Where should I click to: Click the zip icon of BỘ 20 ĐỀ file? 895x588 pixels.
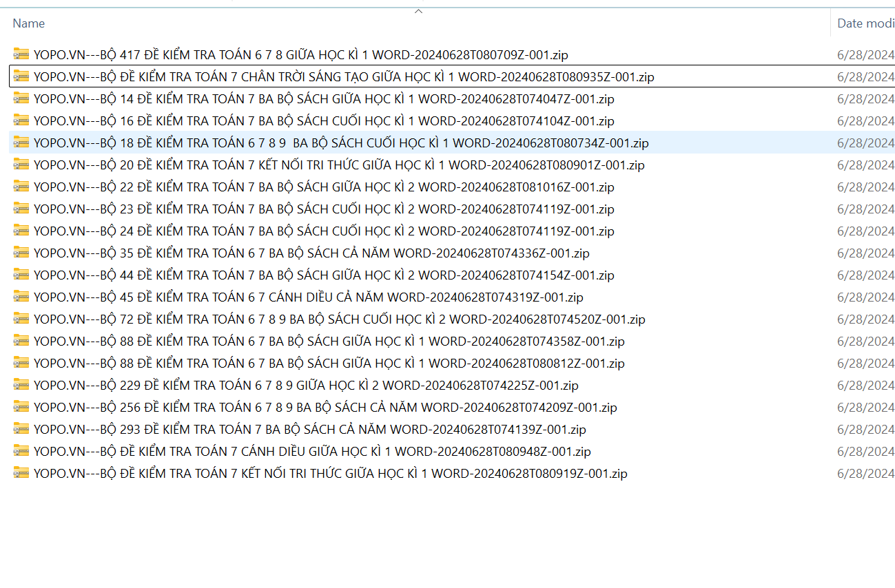point(21,165)
